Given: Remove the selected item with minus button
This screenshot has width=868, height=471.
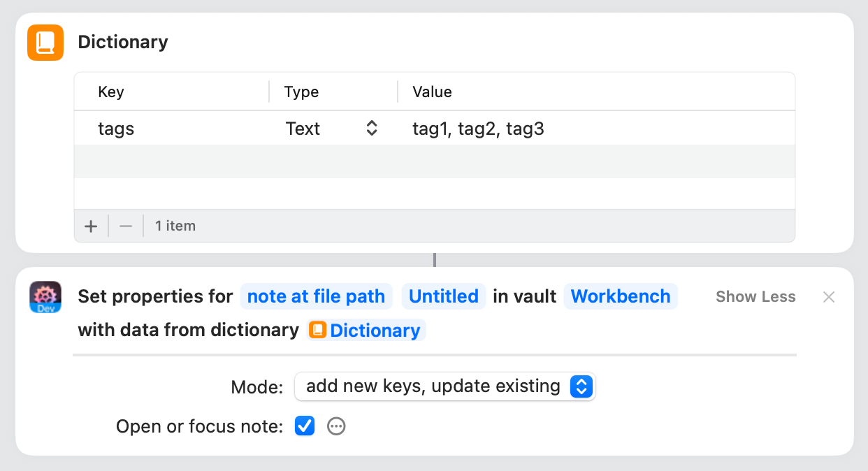Looking at the screenshot, I should (x=126, y=226).
